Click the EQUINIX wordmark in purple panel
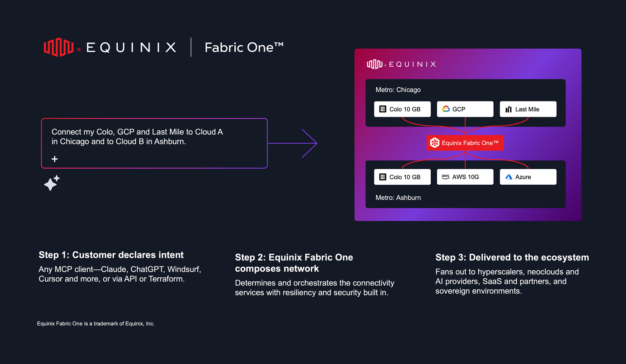The width and height of the screenshot is (626, 364). 413,64
